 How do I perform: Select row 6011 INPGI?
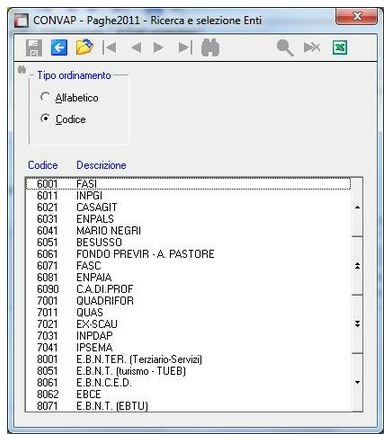[x=188, y=196]
